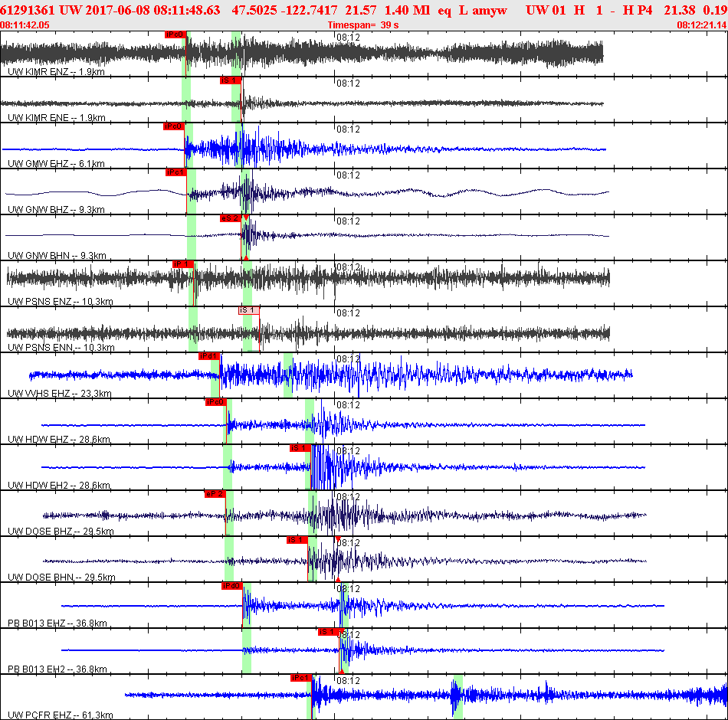728x720 pixels.
Task: Select the analyst name amyw
Action: click(x=490, y=11)
